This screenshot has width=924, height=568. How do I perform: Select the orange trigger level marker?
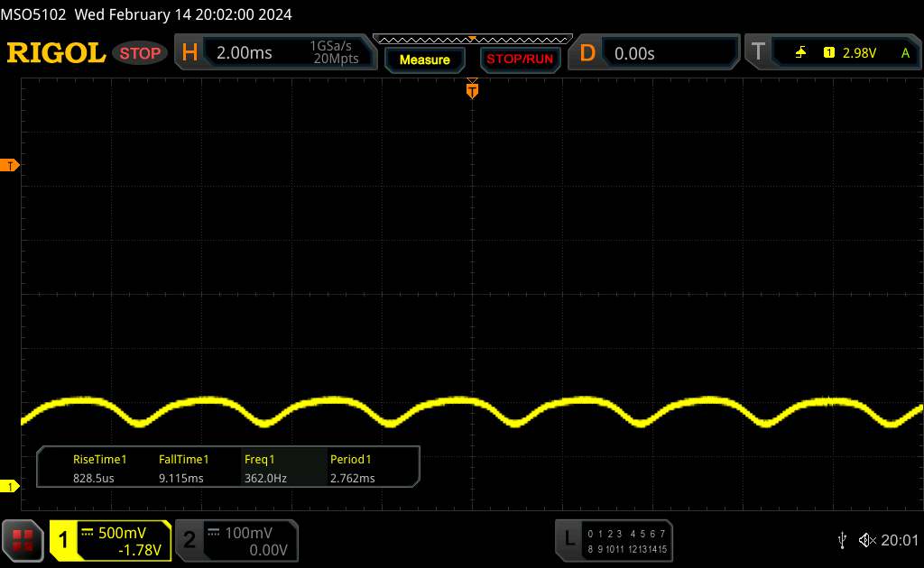pos(11,166)
